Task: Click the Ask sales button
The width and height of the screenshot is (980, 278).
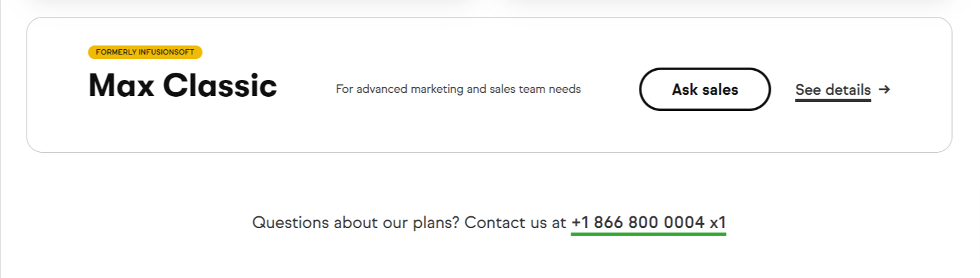Action: tap(705, 89)
